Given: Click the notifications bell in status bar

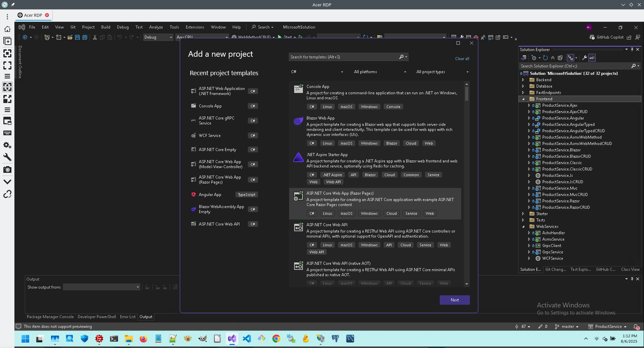Looking at the screenshot, I should (x=636, y=327).
